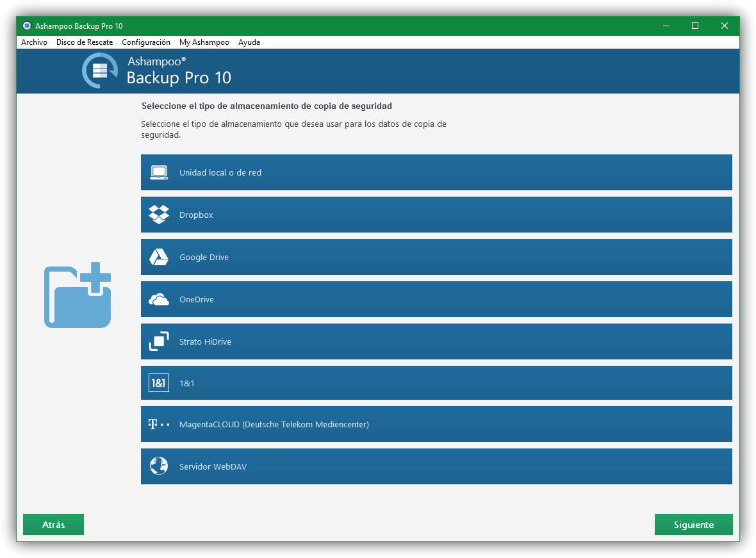Screen dimensions: 756x558
Task: Continue with the Siguiente button
Action: pos(694,524)
